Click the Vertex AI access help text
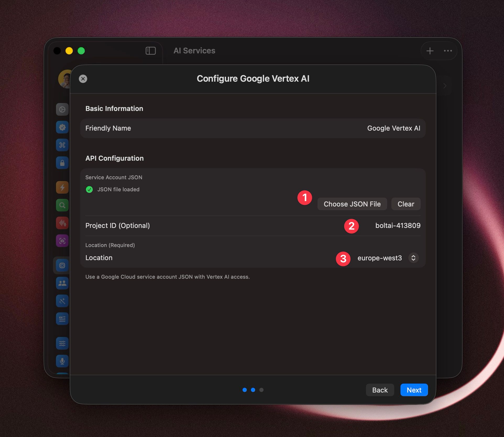Screen dimensions: 504x437 167,277
